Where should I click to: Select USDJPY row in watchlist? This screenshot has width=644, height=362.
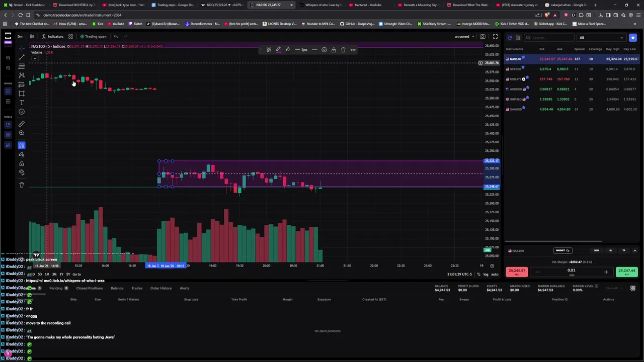(x=572, y=79)
